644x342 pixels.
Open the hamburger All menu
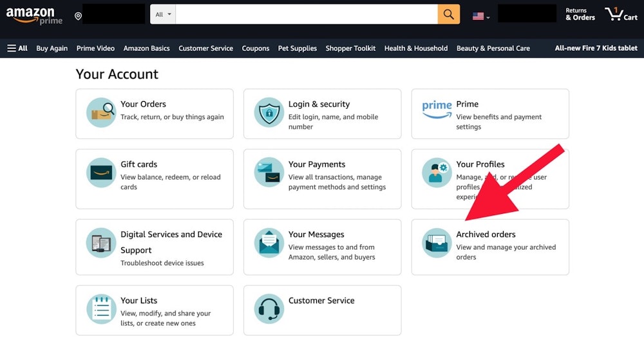point(17,48)
